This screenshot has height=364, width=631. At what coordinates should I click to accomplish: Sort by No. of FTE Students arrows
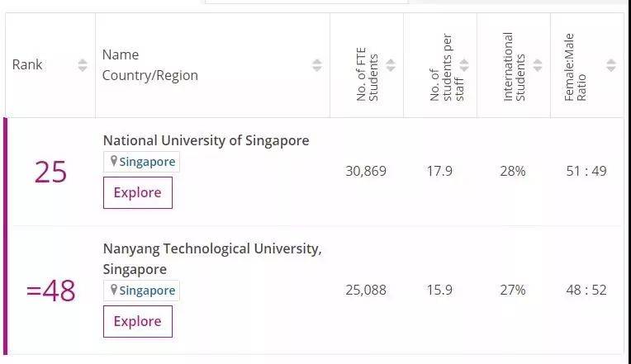tap(391, 65)
